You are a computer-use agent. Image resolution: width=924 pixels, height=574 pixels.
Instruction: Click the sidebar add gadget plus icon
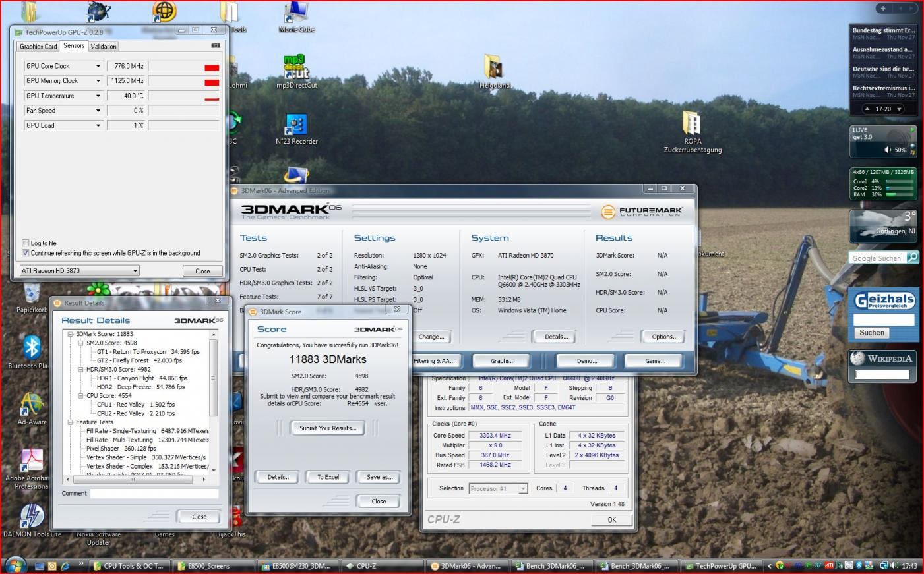[x=882, y=8]
